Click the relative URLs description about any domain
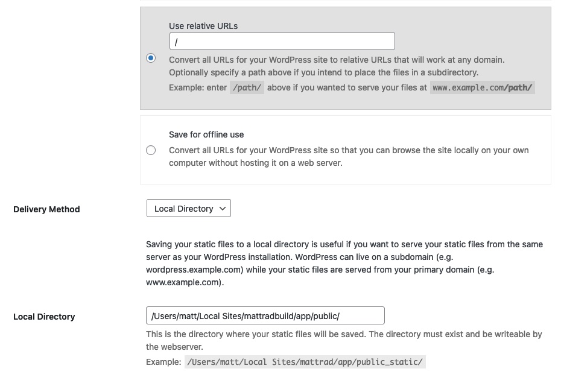This screenshot has width=561, height=392. pyautogui.click(x=337, y=60)
